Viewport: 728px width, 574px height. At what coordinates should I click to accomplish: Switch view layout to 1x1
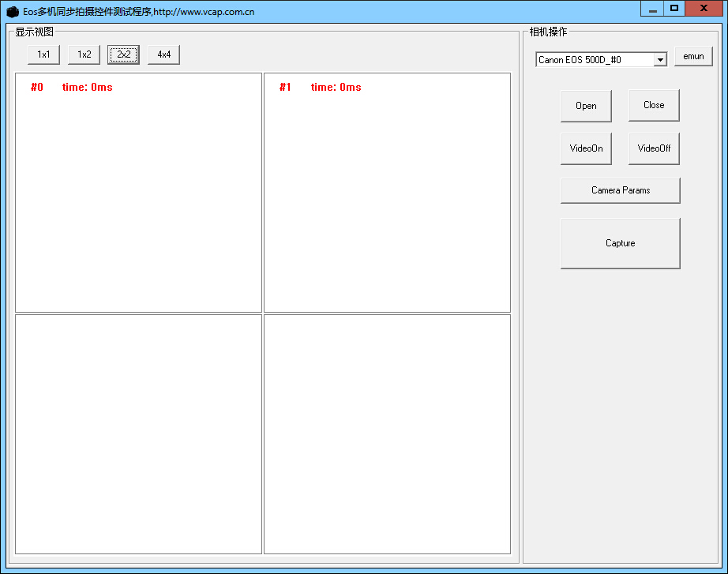[x=43, y=54]
